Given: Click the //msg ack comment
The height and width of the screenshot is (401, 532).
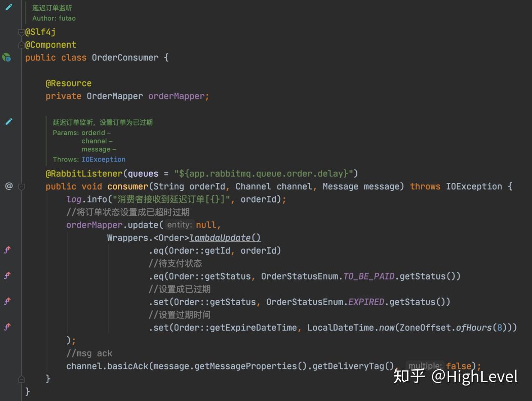Looking at the screenshot, I should [89, 353].
